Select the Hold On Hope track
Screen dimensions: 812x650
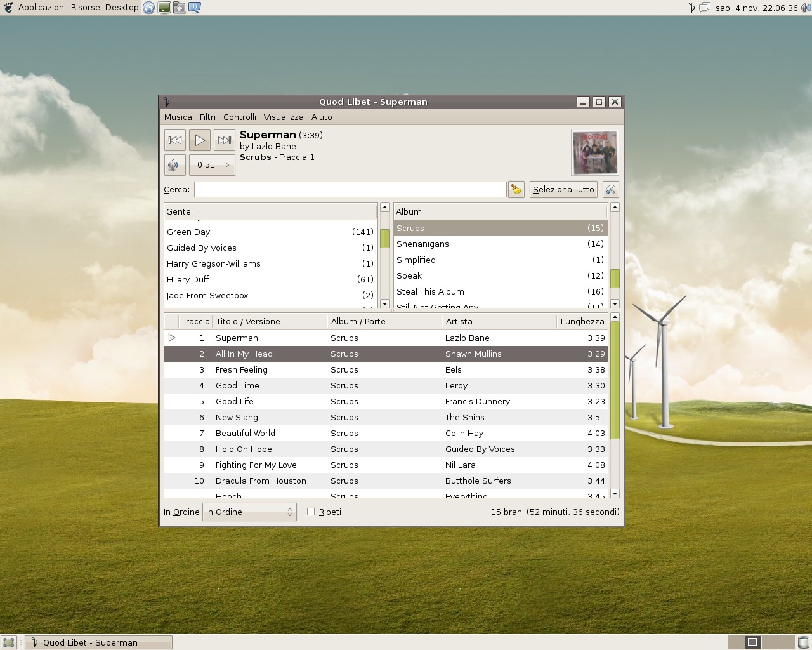[x=386, y=449]
